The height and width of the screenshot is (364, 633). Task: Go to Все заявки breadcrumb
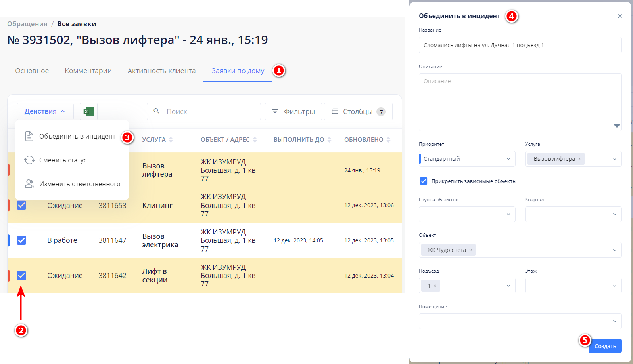[x=77, y=24]
